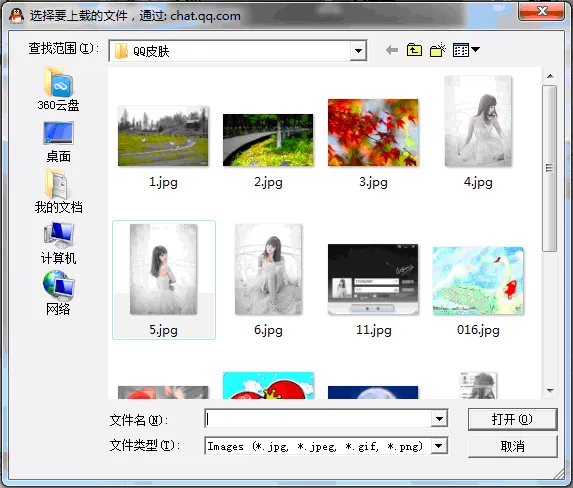The height and width of the screenshot is (488, 573).
Task: Open the 360云盘 location
Action: coord(58,89)
